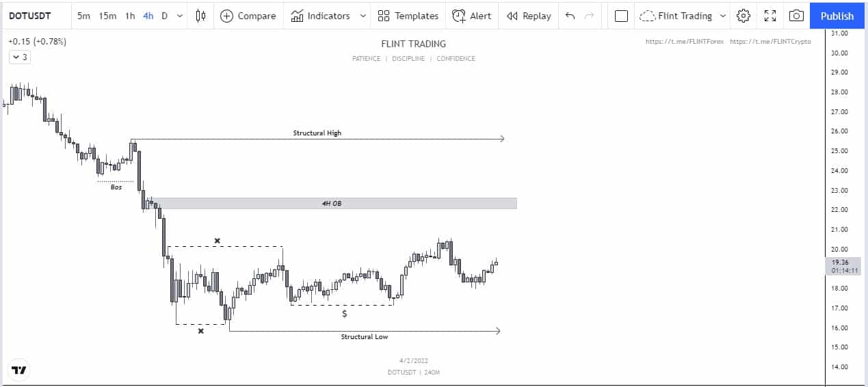
Task: Select the 1h timeframe
Action: pos(130,16)
